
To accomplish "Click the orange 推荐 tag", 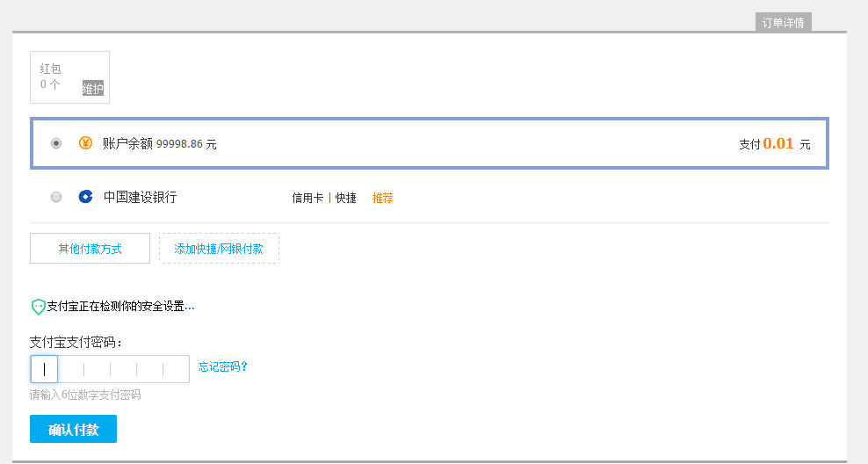I will tap(382, 199).
